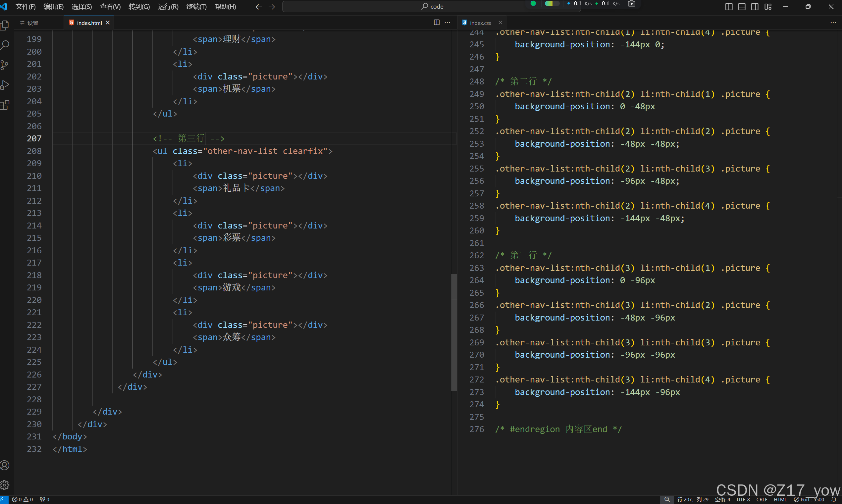Screen dimensions: 842x504
Task: Open Source Control view
Action: pos(5,65)
